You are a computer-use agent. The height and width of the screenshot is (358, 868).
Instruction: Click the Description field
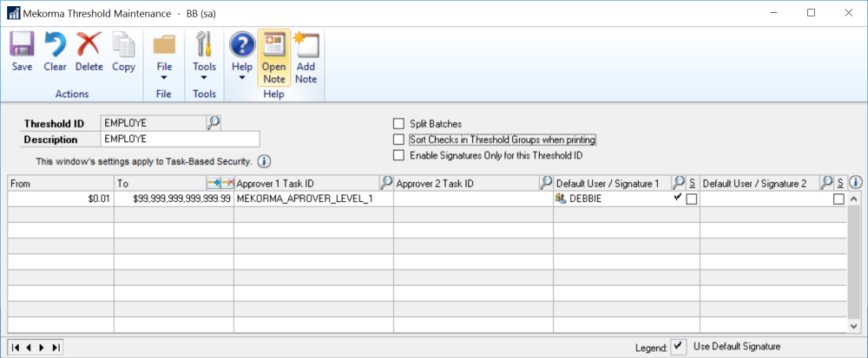coord(181,140)
